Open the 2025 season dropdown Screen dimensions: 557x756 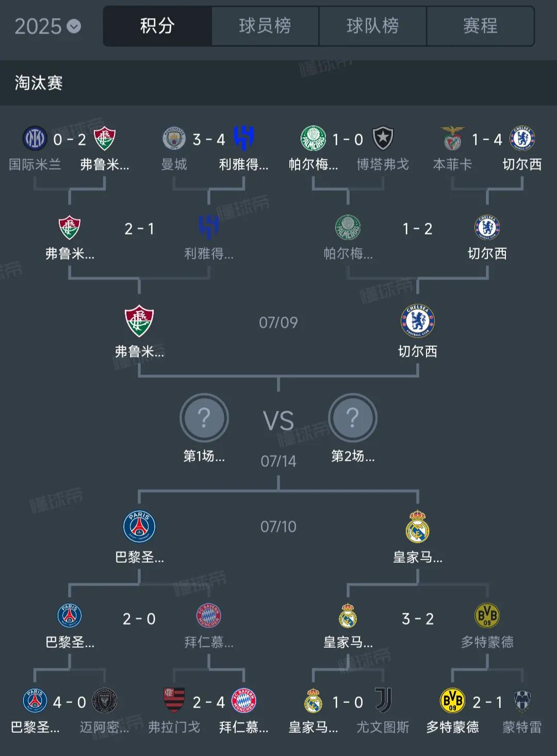[x=47, y=26]
